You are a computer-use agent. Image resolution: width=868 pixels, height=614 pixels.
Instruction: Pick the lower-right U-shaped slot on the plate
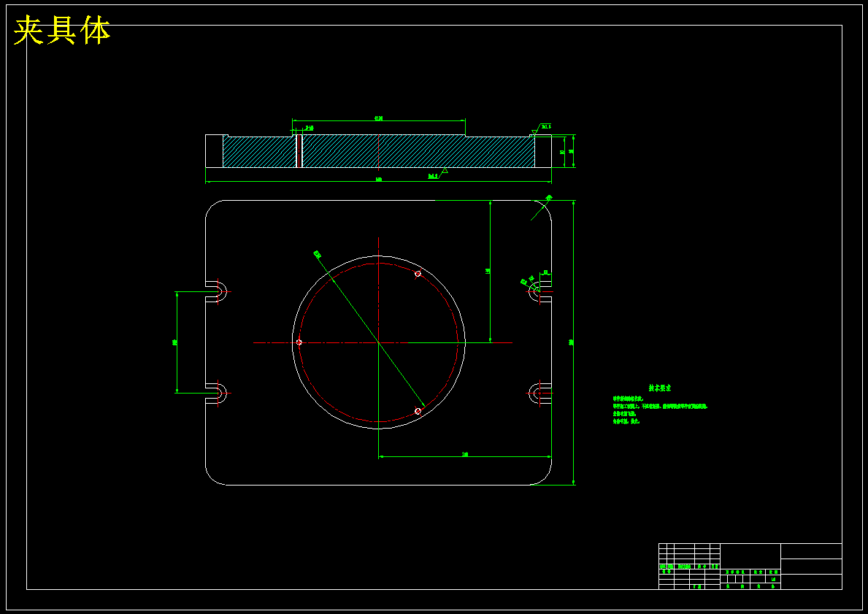coord(539,393)
